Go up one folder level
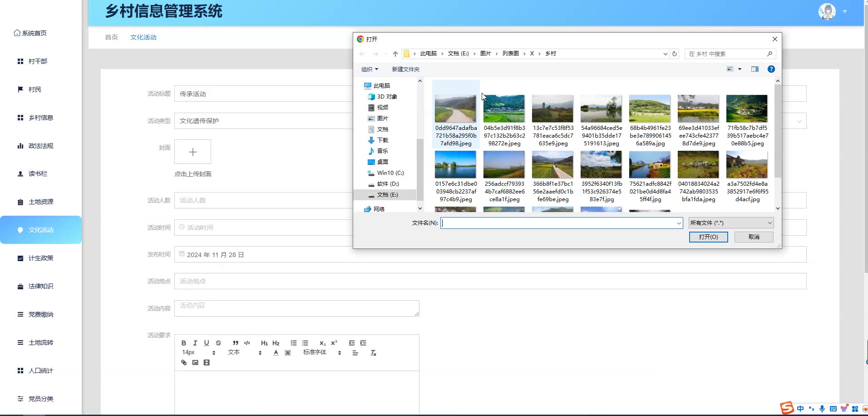This screenshot has width=868, height=416. pyautogui.click(x=395, y=54)
